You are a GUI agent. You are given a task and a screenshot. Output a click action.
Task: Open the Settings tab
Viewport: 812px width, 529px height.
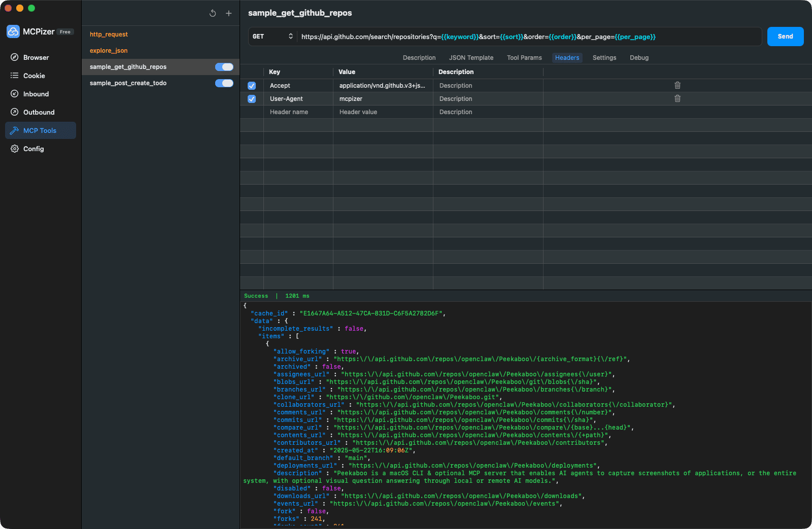tap(604, 58)
